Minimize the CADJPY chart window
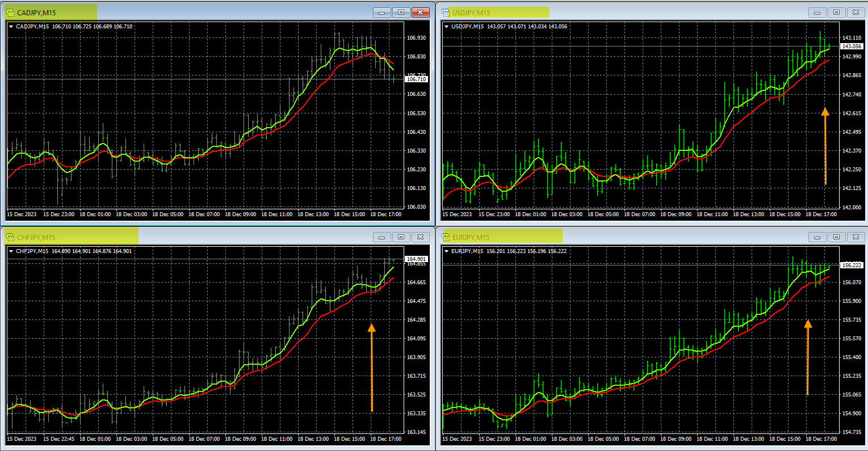Viewport: 868px width, 451px height. coord(382,12)
